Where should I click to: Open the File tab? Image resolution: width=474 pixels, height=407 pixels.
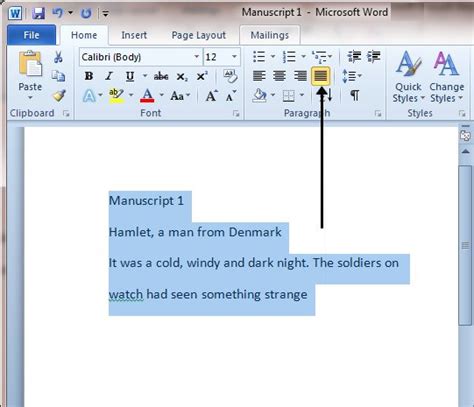pos(31,35)
